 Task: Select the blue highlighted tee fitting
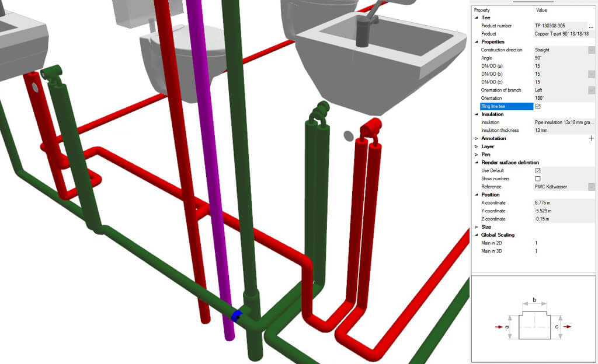point(236,316)
